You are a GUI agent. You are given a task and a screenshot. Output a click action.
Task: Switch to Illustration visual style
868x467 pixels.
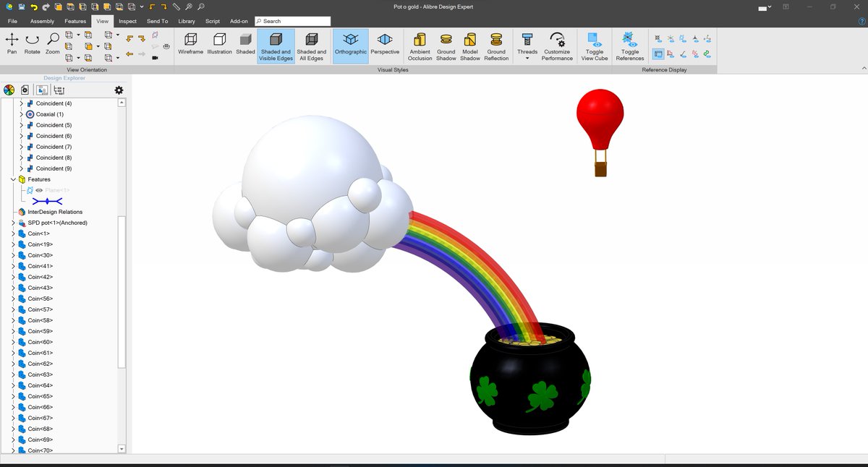pyautogui.click(x=219, y=43)
